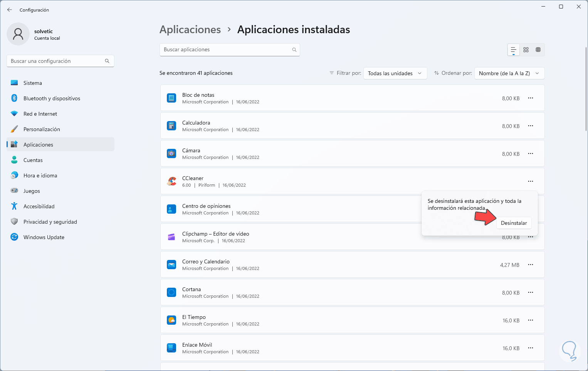Click the back arrow in Configuración
The image size is (588, 371).
10,10
